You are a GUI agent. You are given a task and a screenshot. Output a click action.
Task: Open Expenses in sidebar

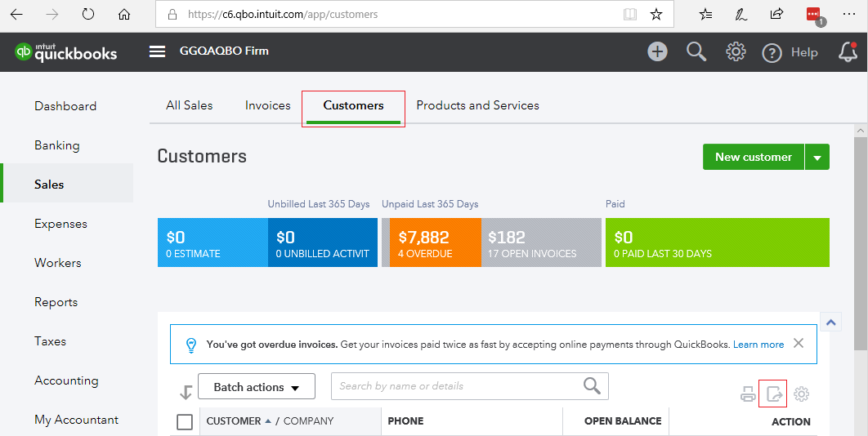tap(61, 224)
